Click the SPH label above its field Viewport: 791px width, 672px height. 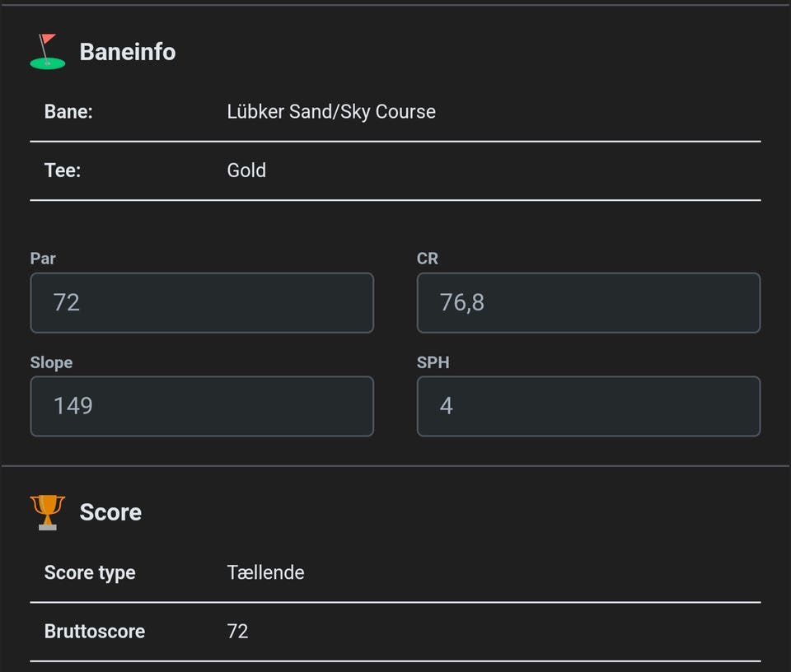coord(433,362)
